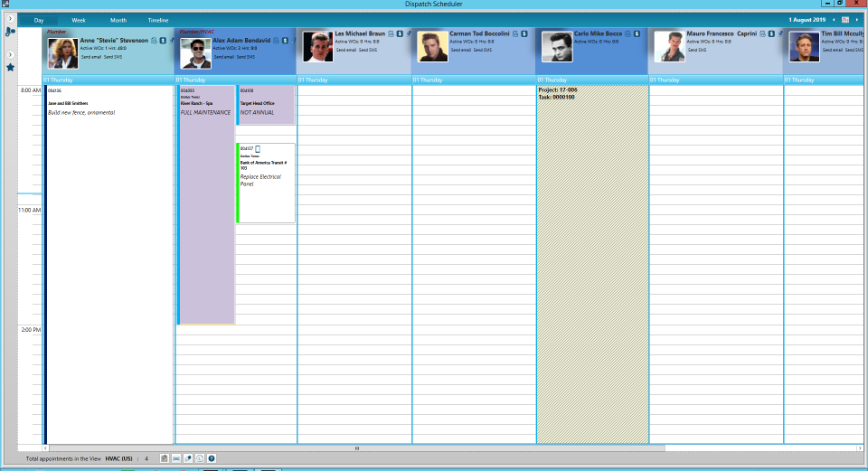868x471 pixels.
Task: Click the 11:00 AM time slot label
Action: (x=29, y=211)
